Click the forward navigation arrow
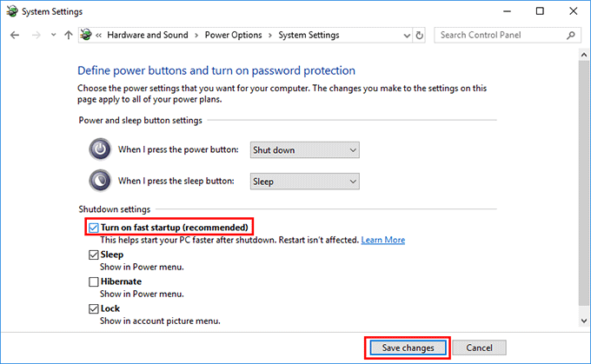This screenshot has width=591, height=364. 37,35
